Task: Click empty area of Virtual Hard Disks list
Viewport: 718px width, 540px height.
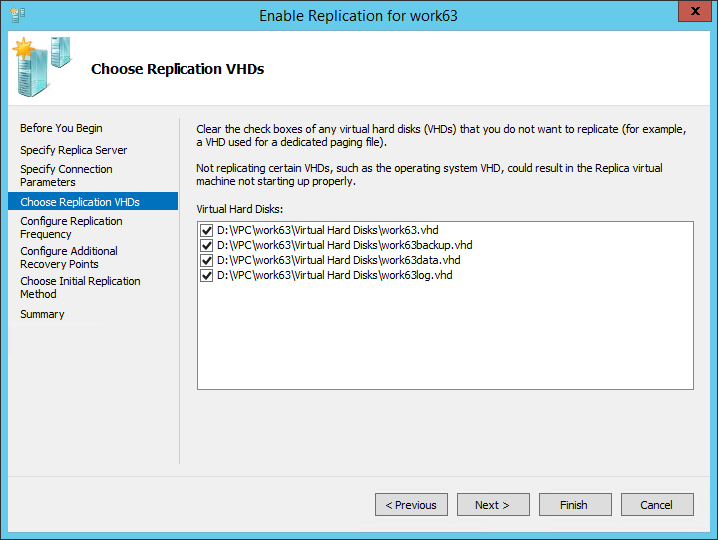Action: [x=445, y=340]
